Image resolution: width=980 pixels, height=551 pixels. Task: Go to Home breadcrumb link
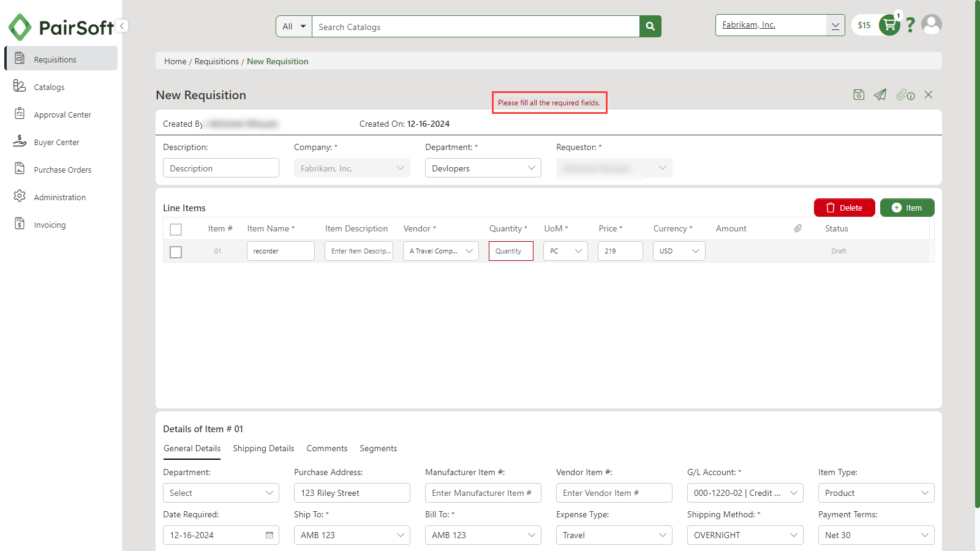point(175,61)
